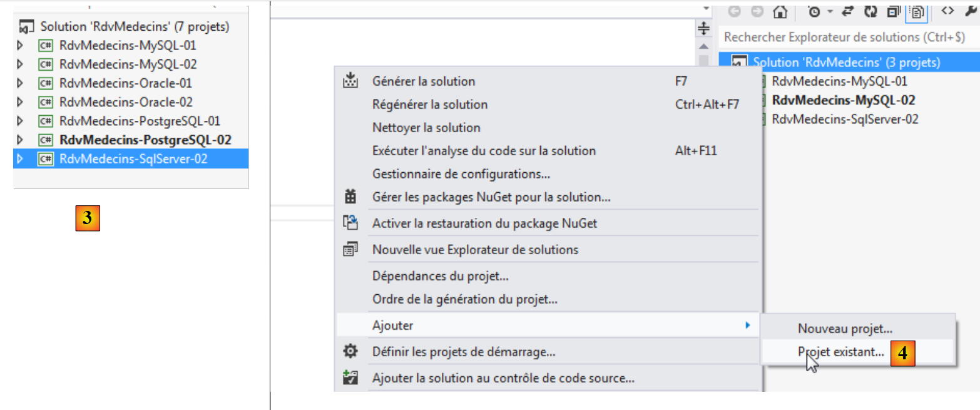980x410 pixels.
Task: Click 'Gérer les packages NuGet pour la solution...'
Action: (491, 198)
